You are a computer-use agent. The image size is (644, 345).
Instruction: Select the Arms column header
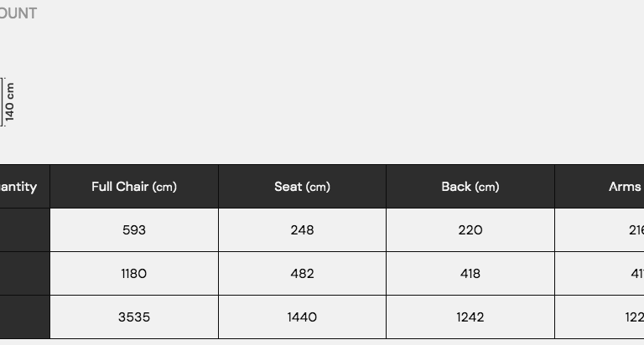pyautogui.click(x=625, y=187)
